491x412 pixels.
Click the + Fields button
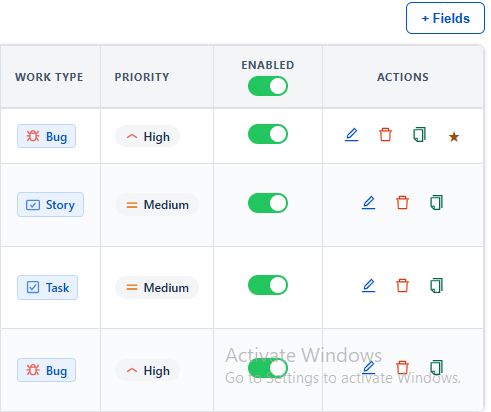point(445,18)
